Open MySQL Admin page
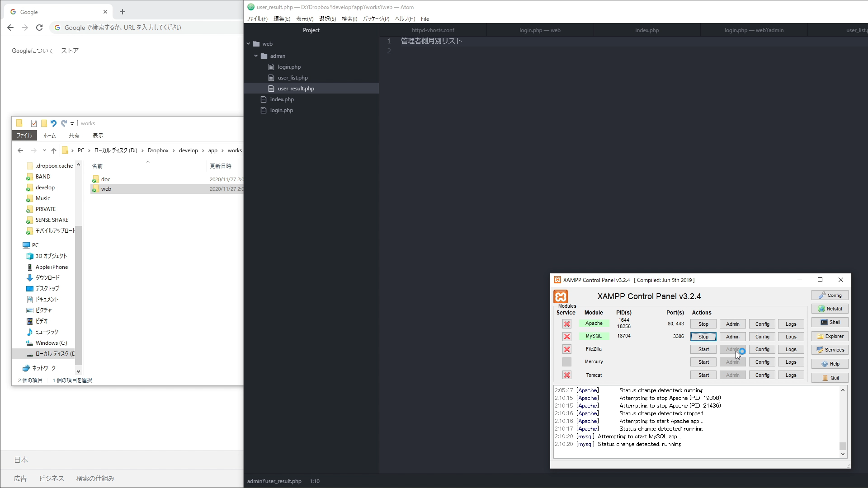 point(733,337)
